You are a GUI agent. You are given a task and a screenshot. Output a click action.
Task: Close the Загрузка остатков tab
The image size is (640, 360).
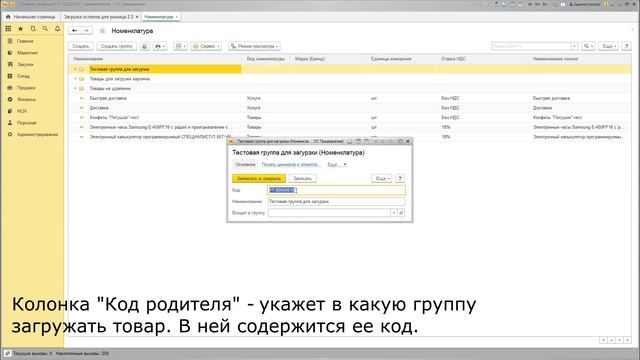click(x=137, y=17)
